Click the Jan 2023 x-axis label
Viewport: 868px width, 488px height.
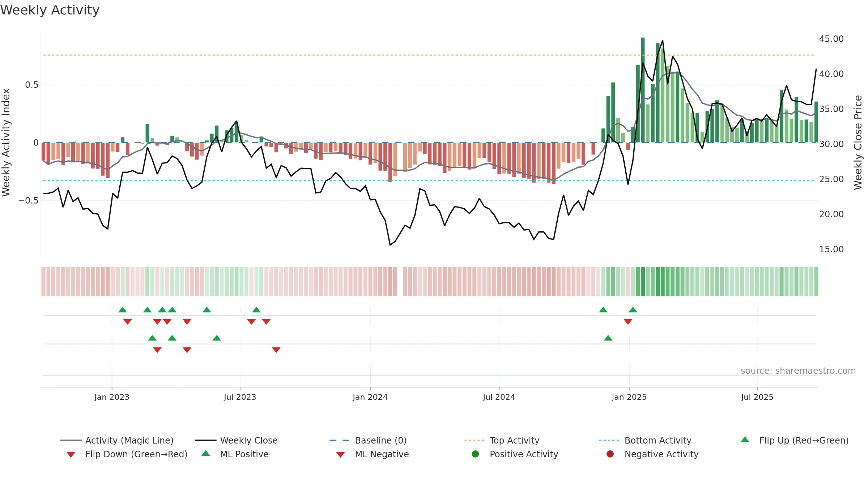[112, 397]
